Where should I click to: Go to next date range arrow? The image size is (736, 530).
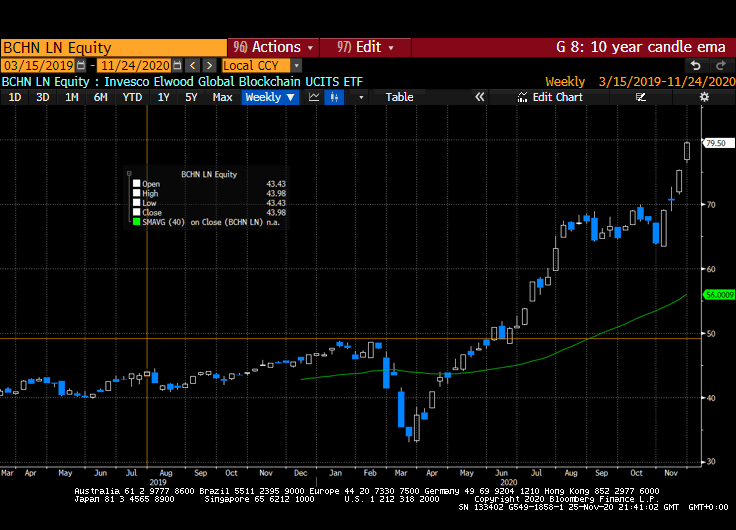[x=210, y=65]
